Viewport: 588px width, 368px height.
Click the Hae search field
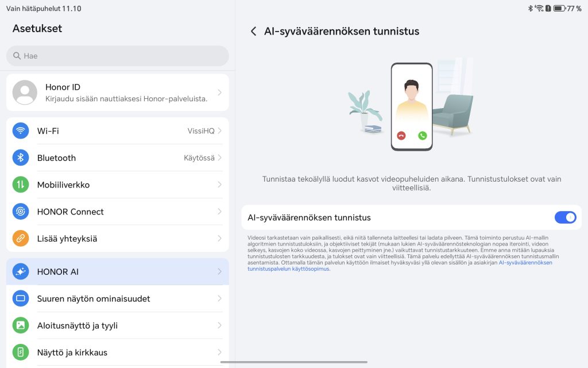coord(118,56)
